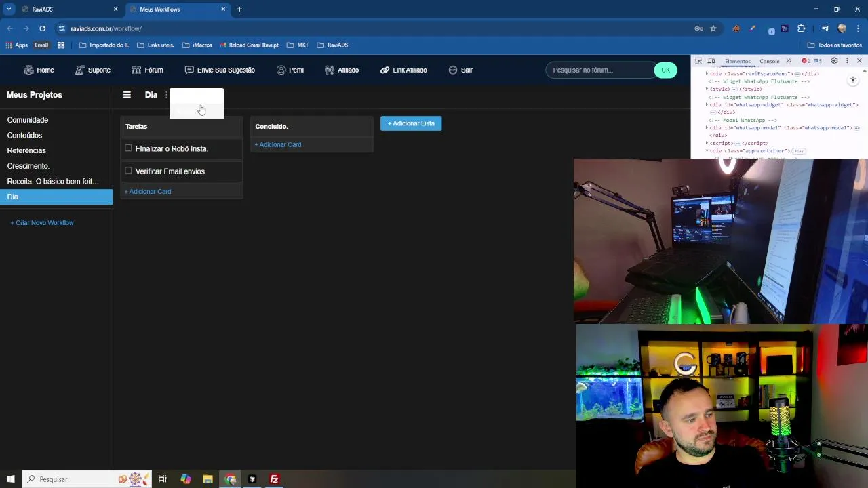Image resolution: width=868 pixels, height=488 pixels.
Task: Switch to the Elementos DevTools tab
Action: pyautogui.click(x=738, y=61)
